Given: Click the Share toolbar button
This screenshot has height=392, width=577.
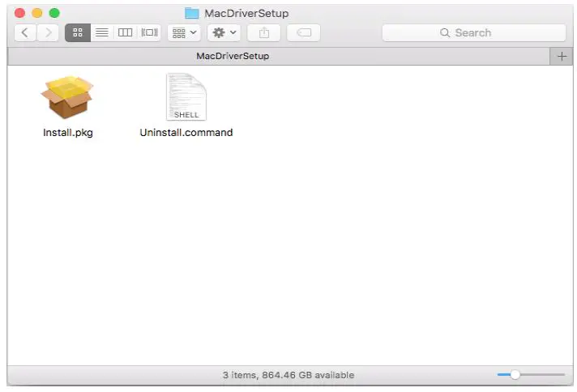Looking at the screenshot, I should click(x=264, y=32).
